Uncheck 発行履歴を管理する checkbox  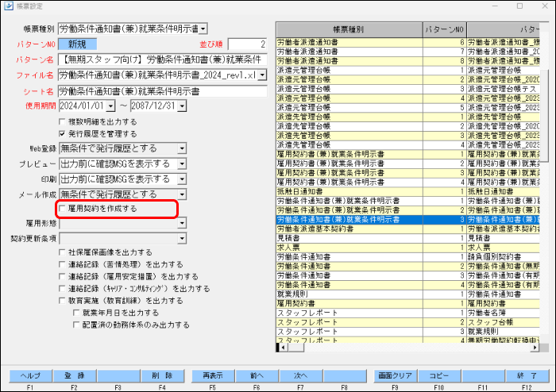point(63,134)
